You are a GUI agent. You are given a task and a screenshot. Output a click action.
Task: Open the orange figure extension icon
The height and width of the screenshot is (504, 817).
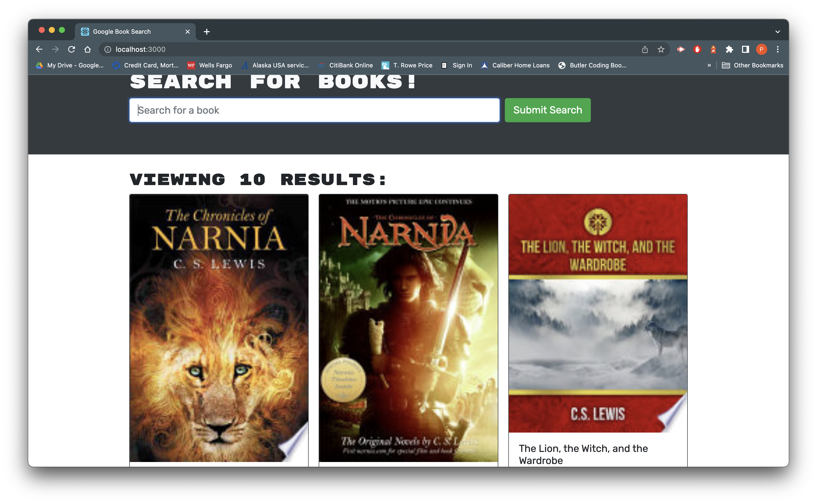pos(713,49)
